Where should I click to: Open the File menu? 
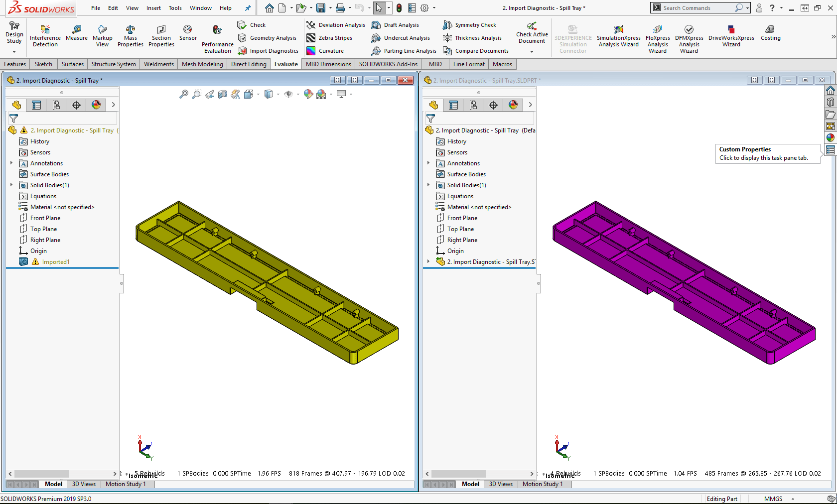point(96,8)
